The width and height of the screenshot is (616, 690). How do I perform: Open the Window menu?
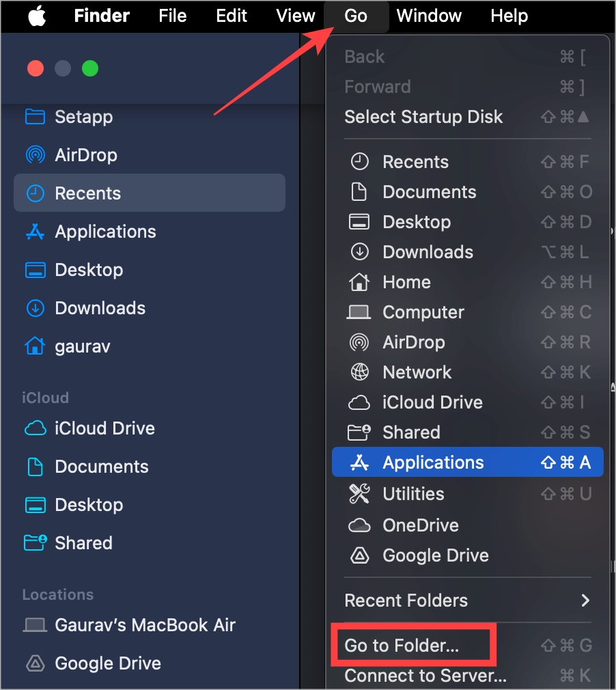(x=429, y=16)
